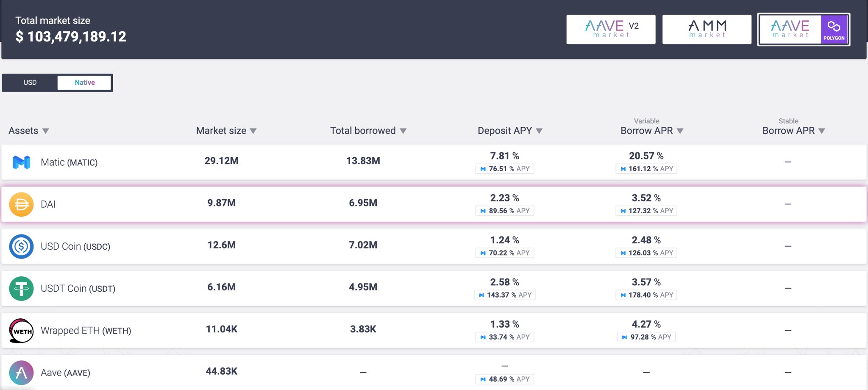The height and width of the screenshot is (390, 868).
Task: Click USDT variable borrow APR 3.57 %
Action: (x=646, y=282)
